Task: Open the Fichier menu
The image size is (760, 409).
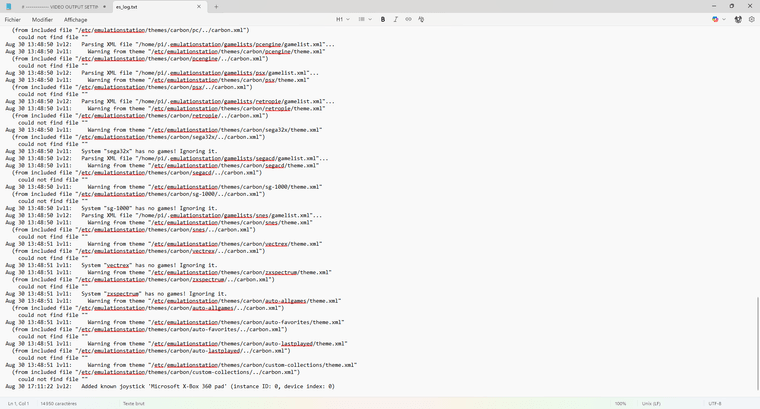Action: [13, 20]
